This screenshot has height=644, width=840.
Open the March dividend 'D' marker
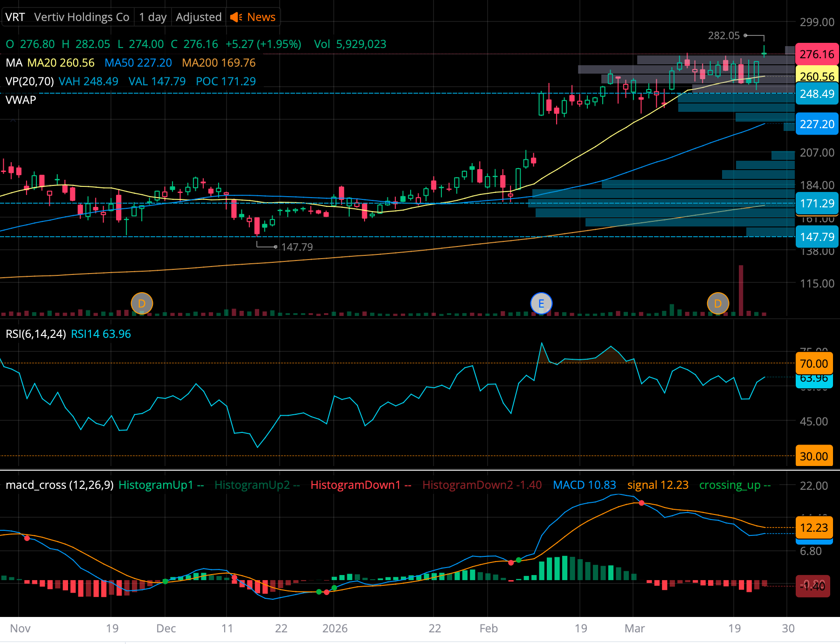tap(718, 304)
